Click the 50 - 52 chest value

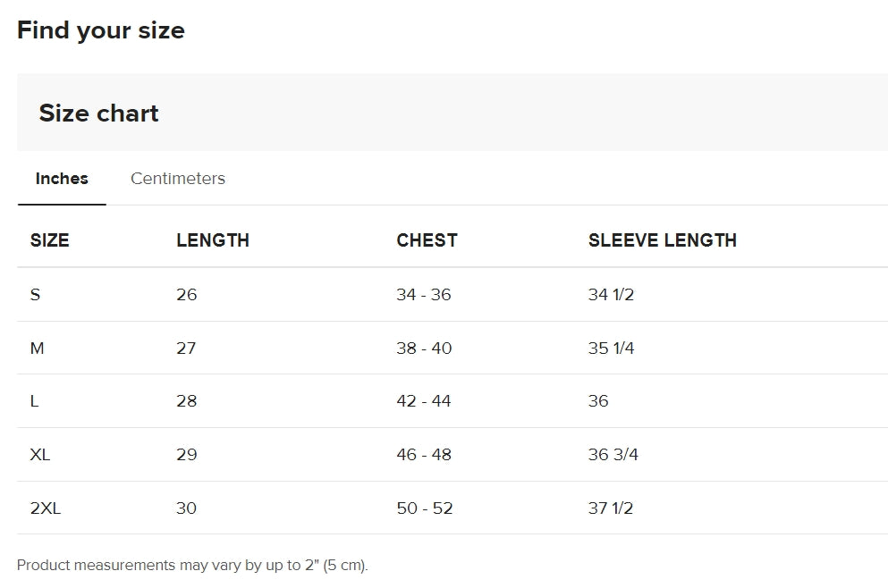pyautogui.click(x=425, y=508)
